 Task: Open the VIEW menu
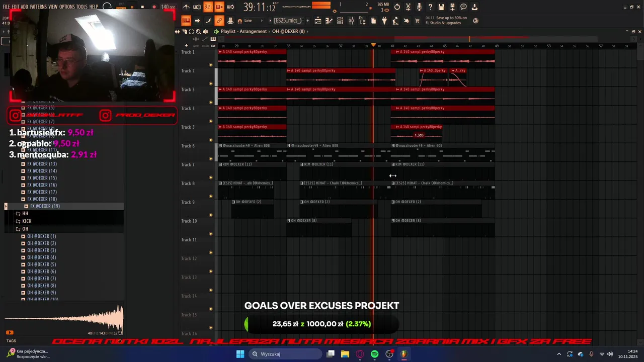tap(53, 7)
